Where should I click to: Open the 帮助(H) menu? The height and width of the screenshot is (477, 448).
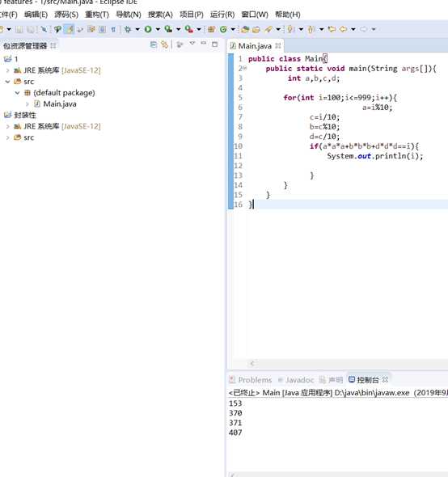click(288, 15)
